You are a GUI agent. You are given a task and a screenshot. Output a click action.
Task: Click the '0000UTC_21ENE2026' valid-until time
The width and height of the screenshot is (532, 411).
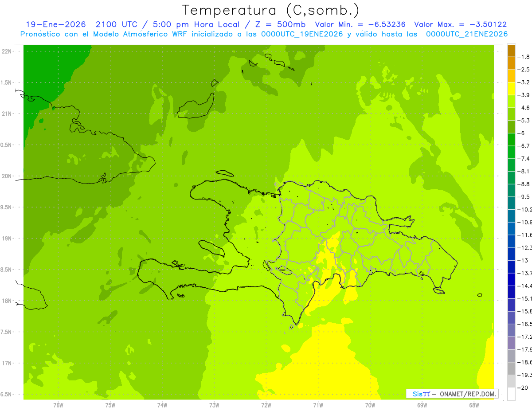[466, 34]
